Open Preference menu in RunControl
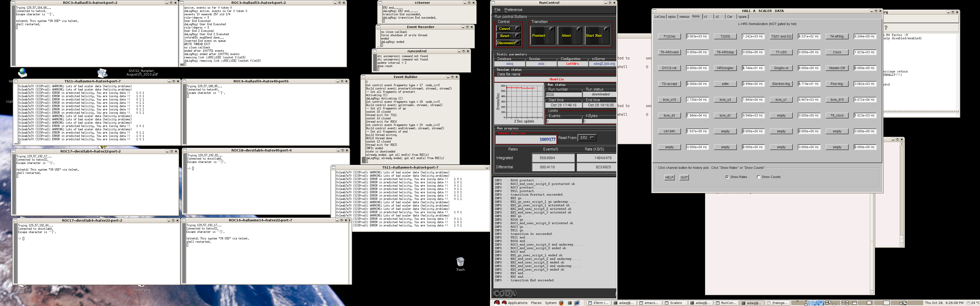Screen dimensions: 980x306 [513, 10]
